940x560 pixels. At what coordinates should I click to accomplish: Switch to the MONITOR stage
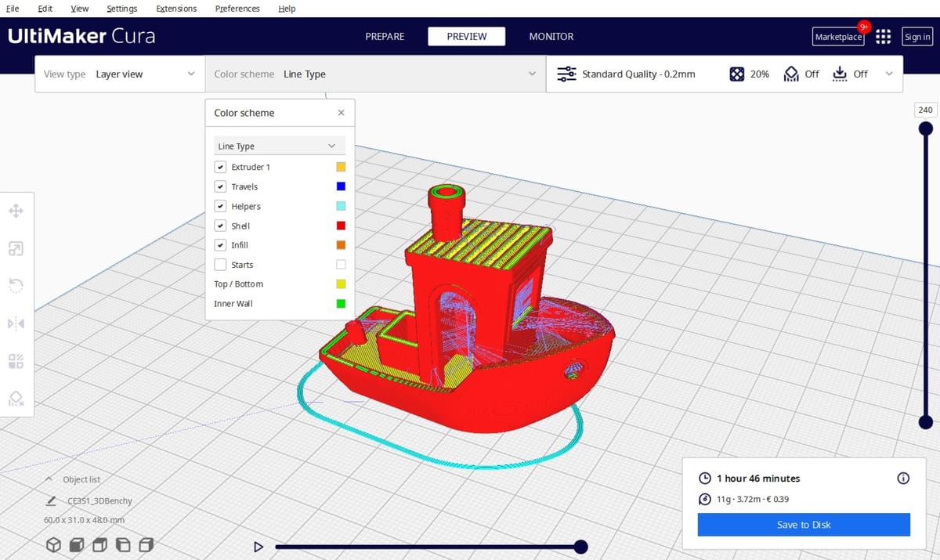[x=551, y=37]
